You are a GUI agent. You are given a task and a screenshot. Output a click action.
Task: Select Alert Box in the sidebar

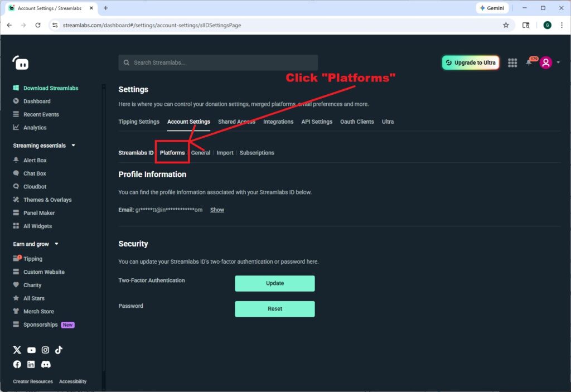pos(35,160)
